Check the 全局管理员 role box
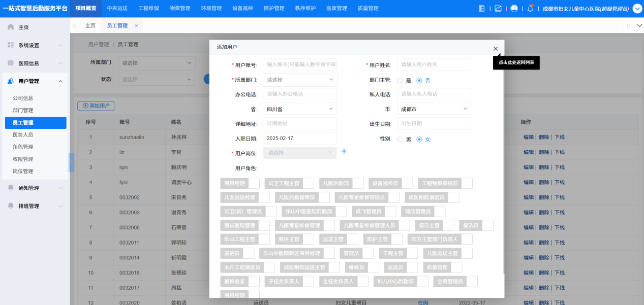Viewport: 644px width, 305px height. pos(472,281)
